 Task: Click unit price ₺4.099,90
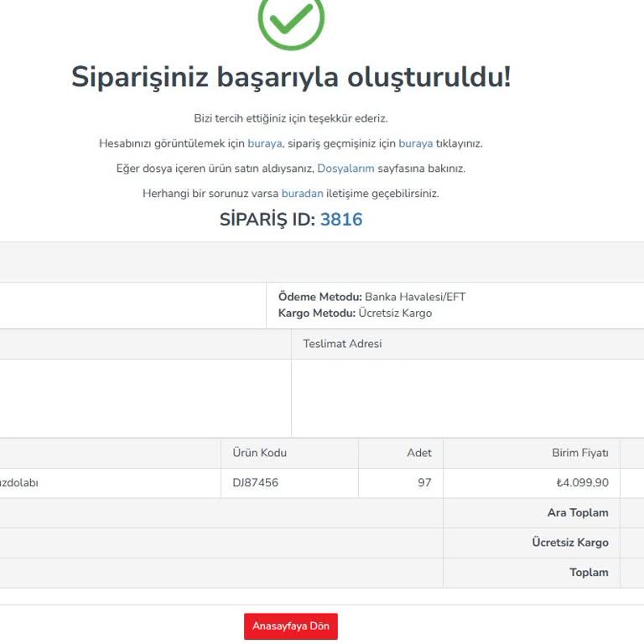pos(583,483)
